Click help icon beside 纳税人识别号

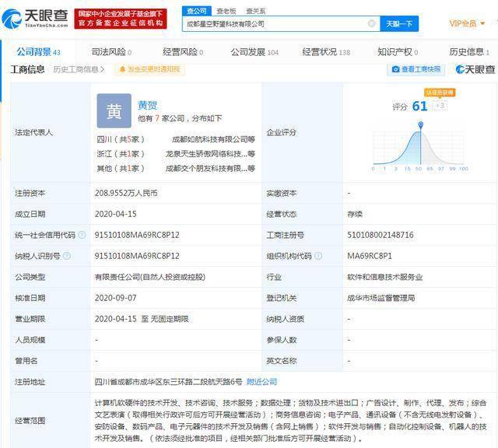(x=67, y=256)
